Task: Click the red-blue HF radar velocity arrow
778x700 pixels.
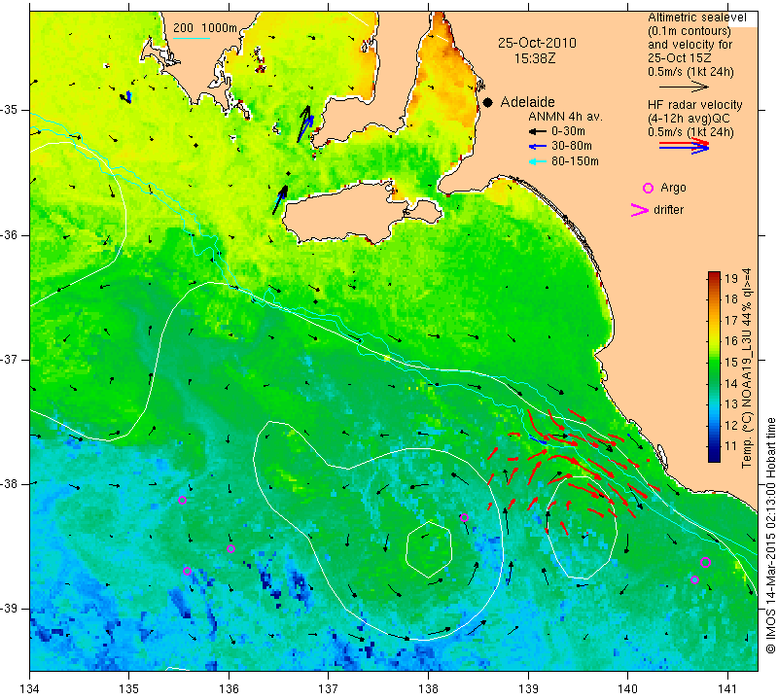Action: click(x=685, y=146)
